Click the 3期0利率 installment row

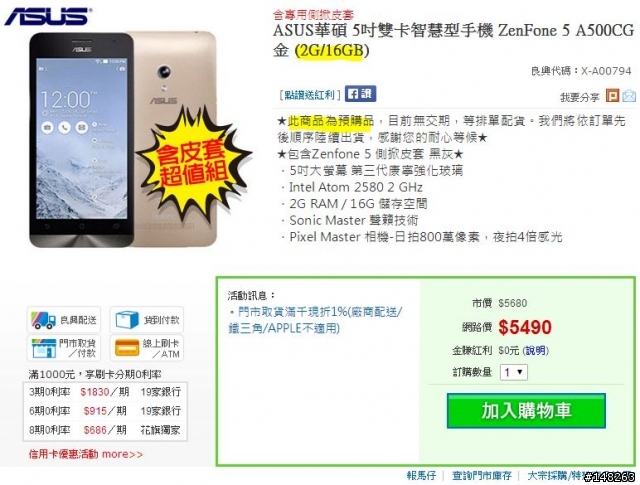pyautogui.click(x=105, y=392)
